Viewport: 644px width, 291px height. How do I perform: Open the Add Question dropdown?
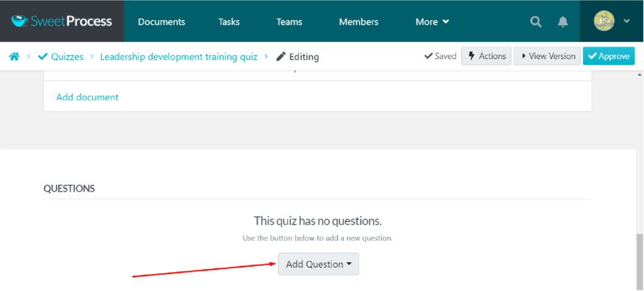click(318, 264)
